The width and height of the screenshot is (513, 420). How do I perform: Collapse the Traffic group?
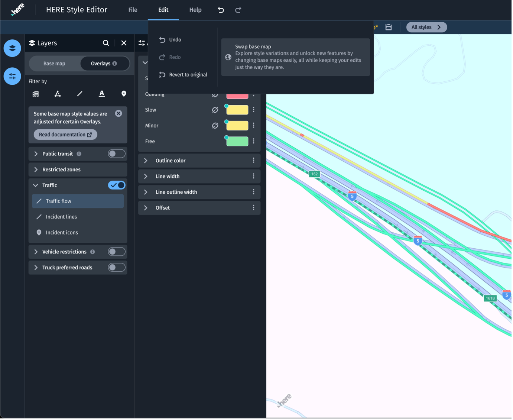click(x=36, y=185)
